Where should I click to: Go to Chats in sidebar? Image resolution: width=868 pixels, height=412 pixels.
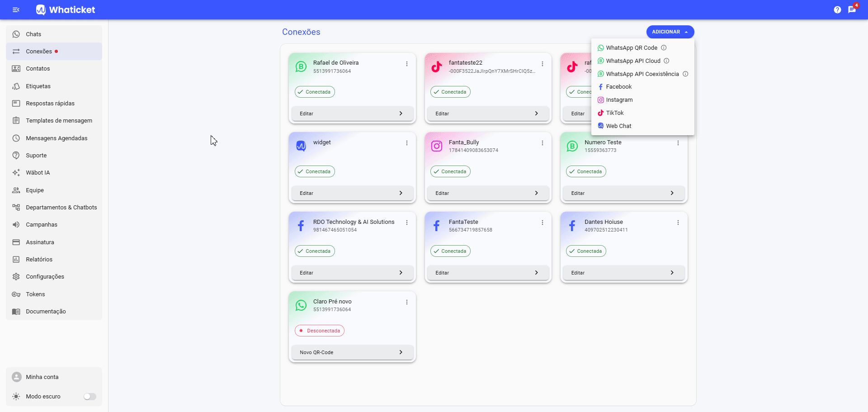coord(54,34)
